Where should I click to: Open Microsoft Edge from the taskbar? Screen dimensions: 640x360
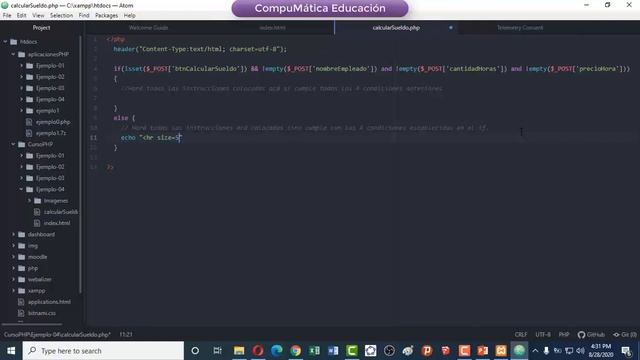point(277,351)
